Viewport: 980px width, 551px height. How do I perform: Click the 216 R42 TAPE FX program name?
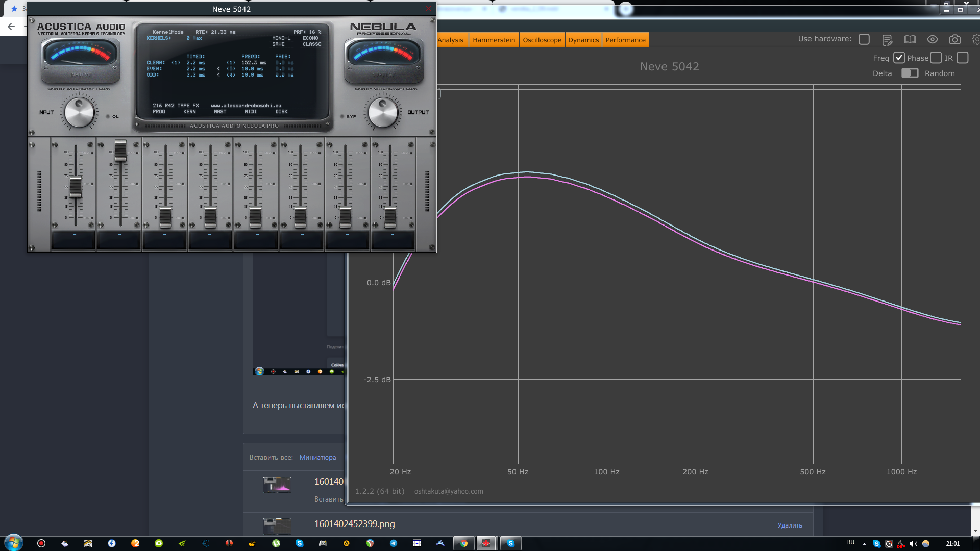click(x=176, y=106)
